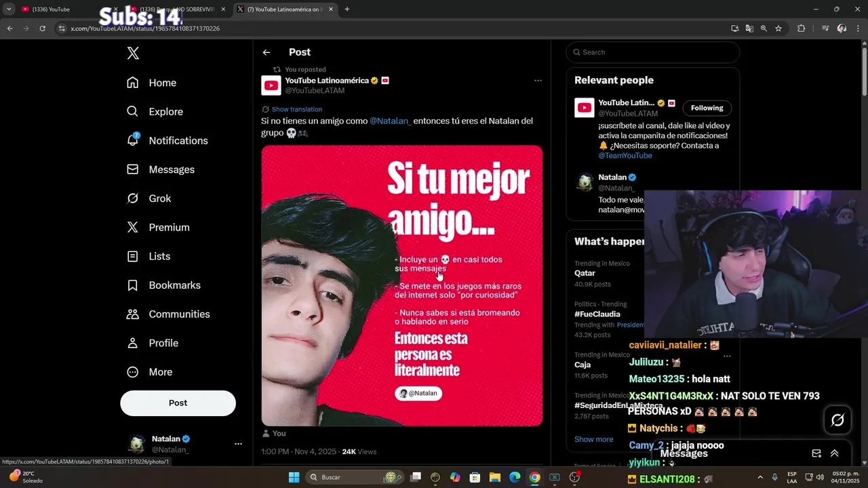Click the zoom magnifier icon in address bar

(x=764, y=28)
